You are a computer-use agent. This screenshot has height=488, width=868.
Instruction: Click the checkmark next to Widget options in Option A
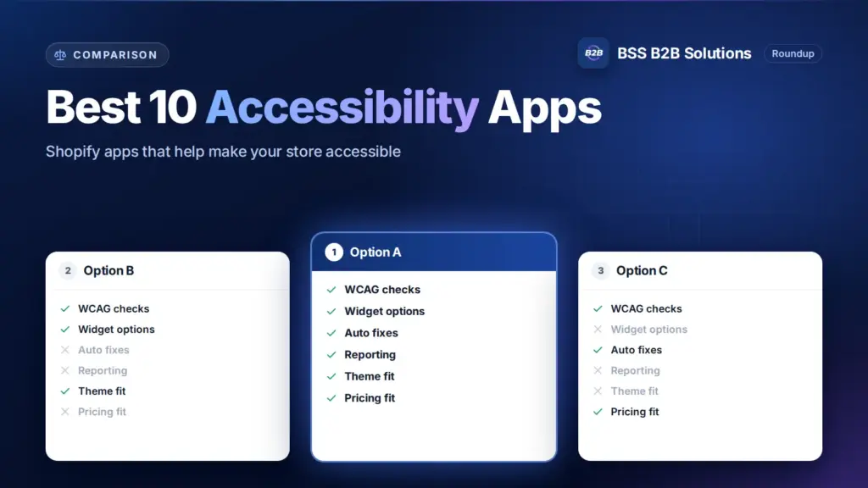tap(331, 312)
